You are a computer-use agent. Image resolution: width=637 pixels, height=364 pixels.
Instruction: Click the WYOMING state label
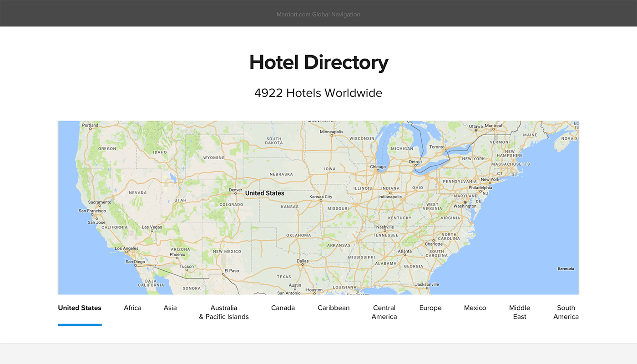pos(214,158)
